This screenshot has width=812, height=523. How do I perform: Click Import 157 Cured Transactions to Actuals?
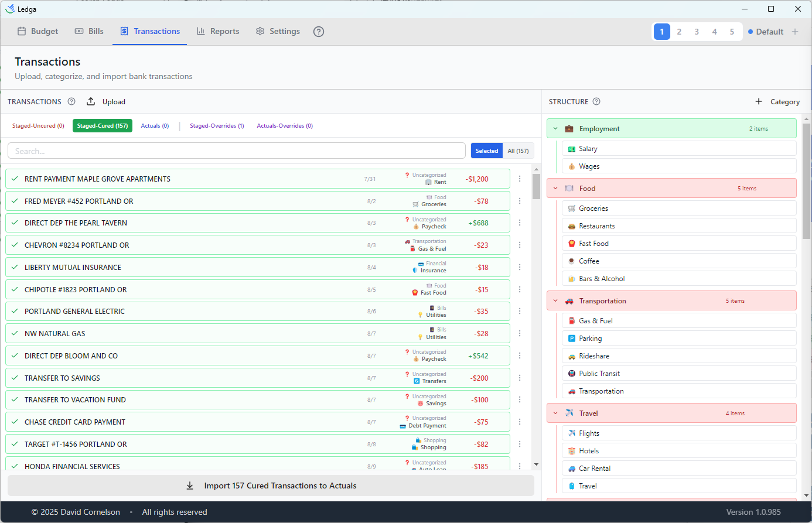tap(271, 486)
